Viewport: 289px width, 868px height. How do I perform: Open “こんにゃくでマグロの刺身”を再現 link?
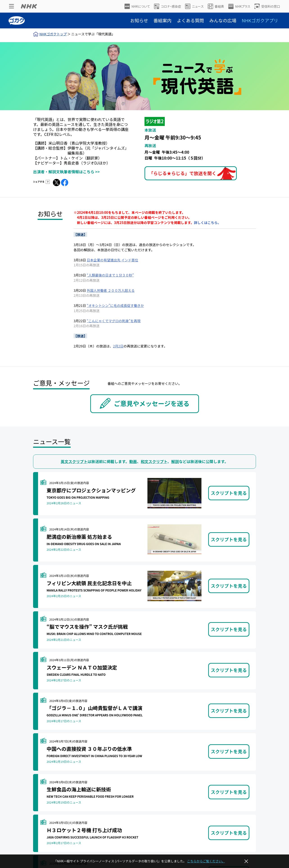pyautogui.click(x=113, y=321)
